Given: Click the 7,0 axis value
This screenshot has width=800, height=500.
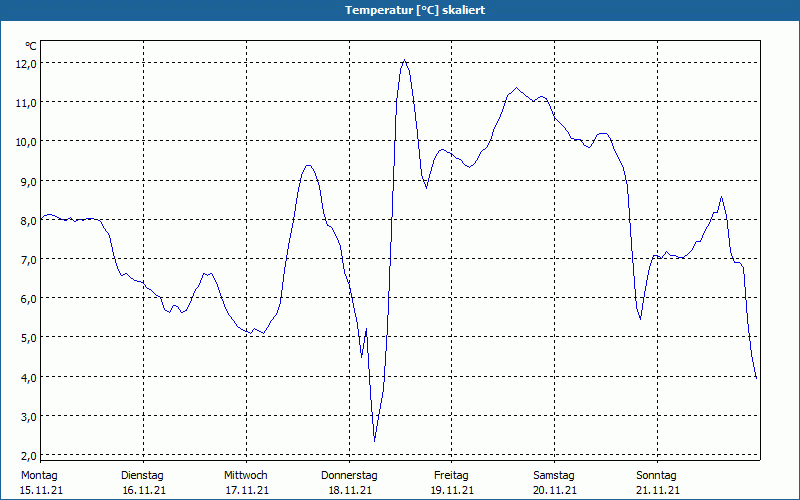Looking at the screenshot, I should pyautogui.click(x=28, y=260).
